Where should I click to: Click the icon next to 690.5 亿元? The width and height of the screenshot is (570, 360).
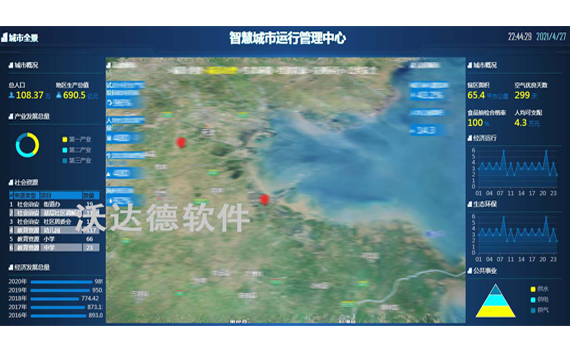(x=59, y=95)
